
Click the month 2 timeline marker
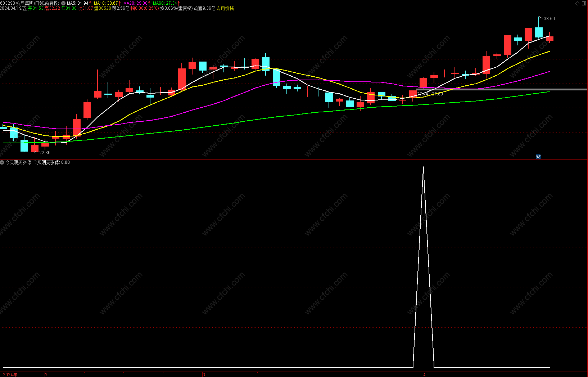pos(46,374)
